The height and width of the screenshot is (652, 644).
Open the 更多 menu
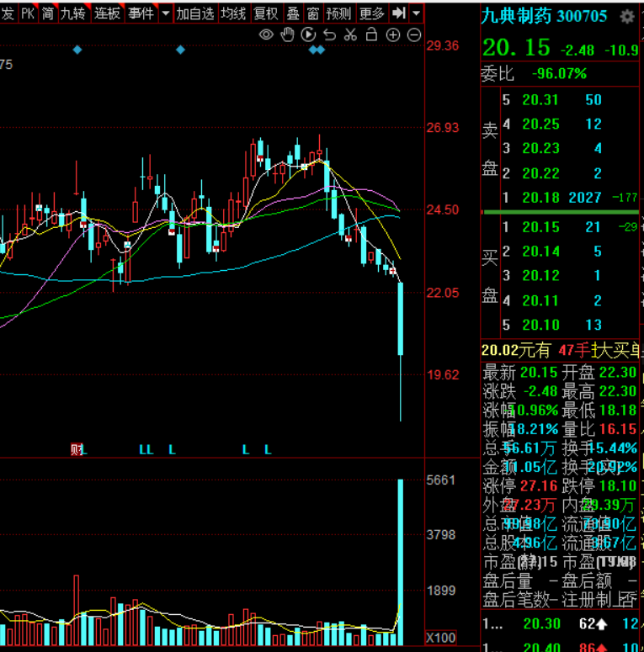(x=371, y=13)
